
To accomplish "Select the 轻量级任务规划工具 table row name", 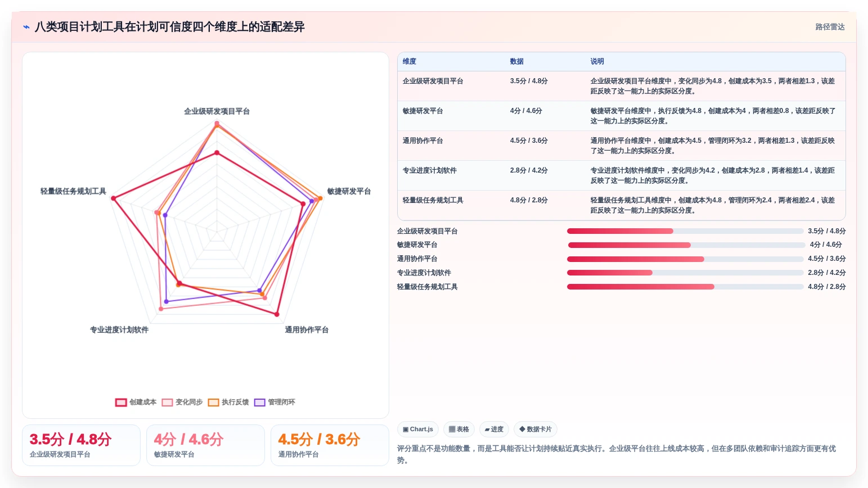I will [433, 201].
